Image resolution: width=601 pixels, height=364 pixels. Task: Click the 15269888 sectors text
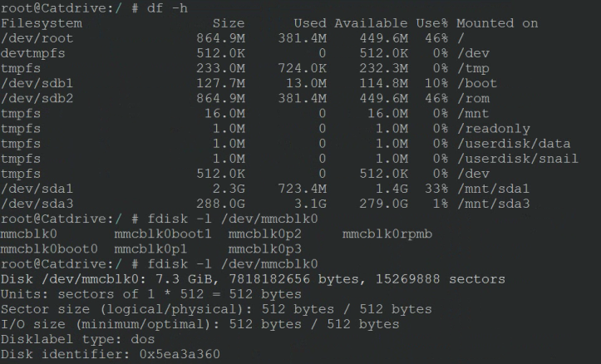440,279
